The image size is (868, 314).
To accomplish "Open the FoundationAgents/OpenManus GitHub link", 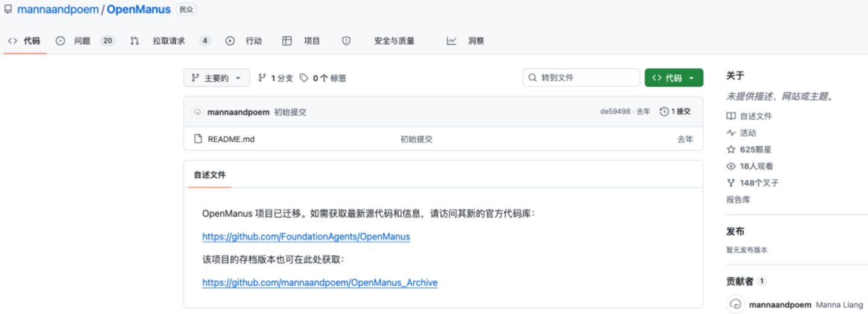I will point(306,237).
